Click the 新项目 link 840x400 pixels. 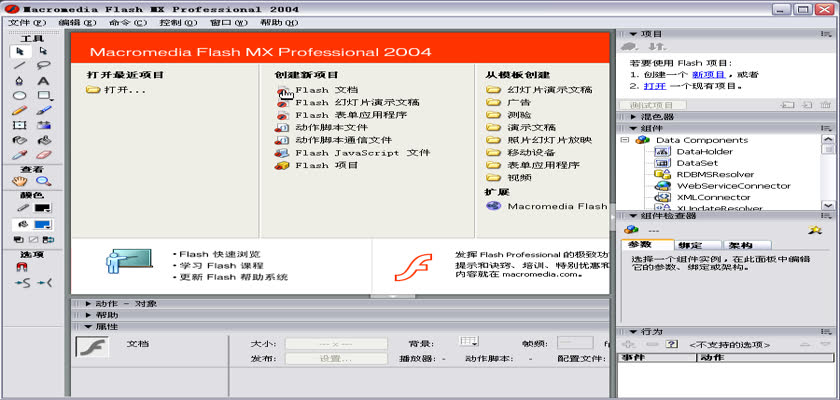pyautogui.click(x=708, y=75)
